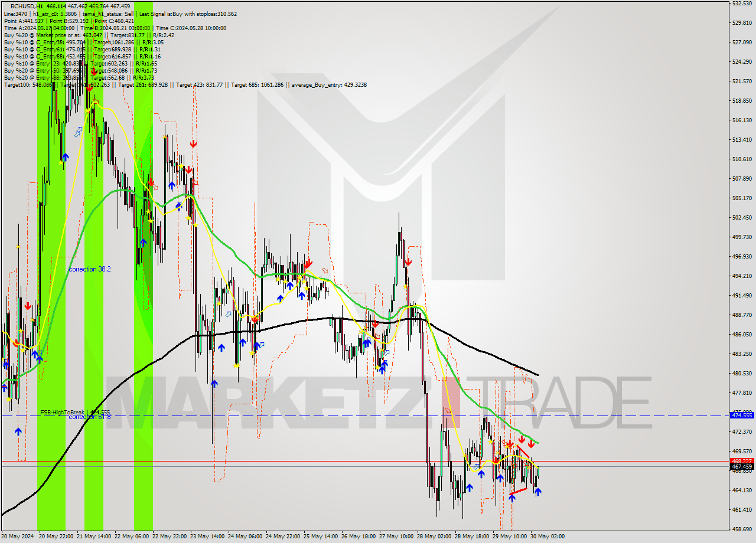
Task: Click the '20 May 22:00' time axis label
Action: click(56, 537)
